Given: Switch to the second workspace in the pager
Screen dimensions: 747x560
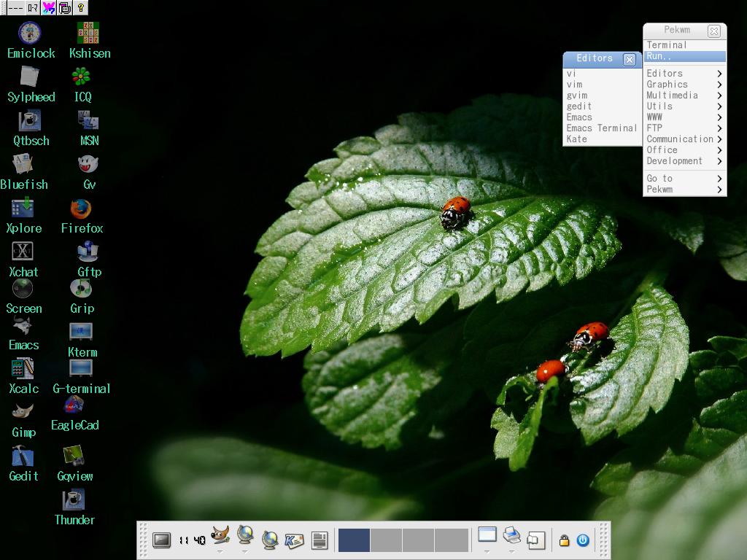Looking at the screenshot, I should tap(384, 540).
